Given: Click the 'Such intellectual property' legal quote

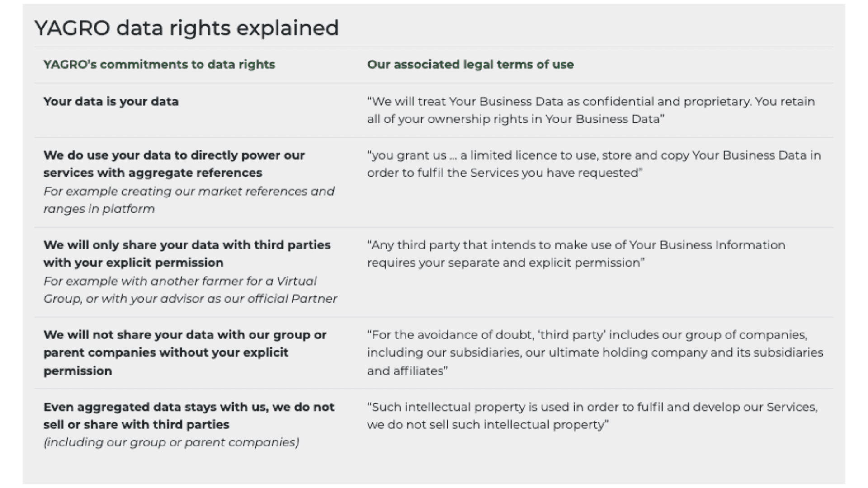Looking at the screenshot, I should [x=592, y=416].
